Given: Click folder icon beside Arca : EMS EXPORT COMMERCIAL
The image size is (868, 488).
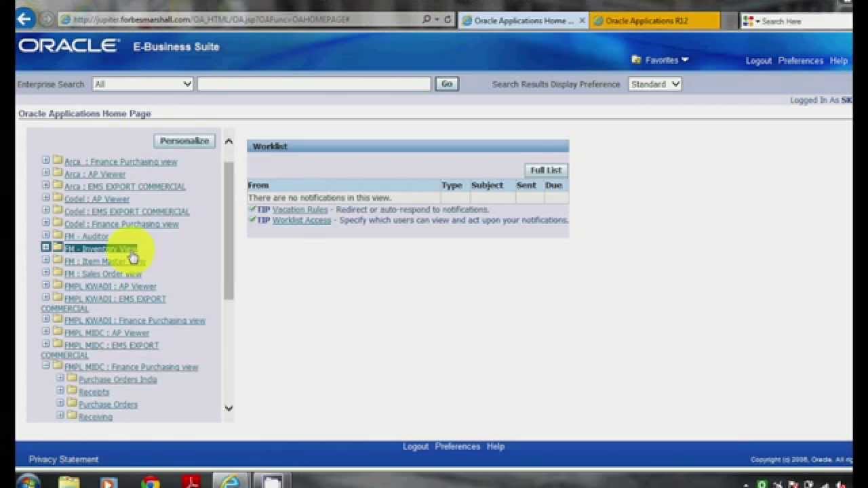Looking at the screenshot, I should pyautogui.click(x=58, y=185).
